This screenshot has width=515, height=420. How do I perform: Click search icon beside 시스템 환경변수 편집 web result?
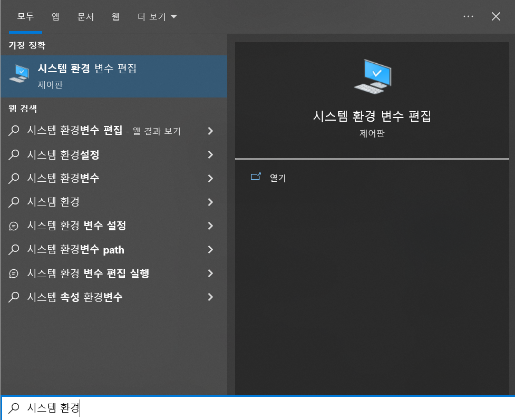click(14, 131)
